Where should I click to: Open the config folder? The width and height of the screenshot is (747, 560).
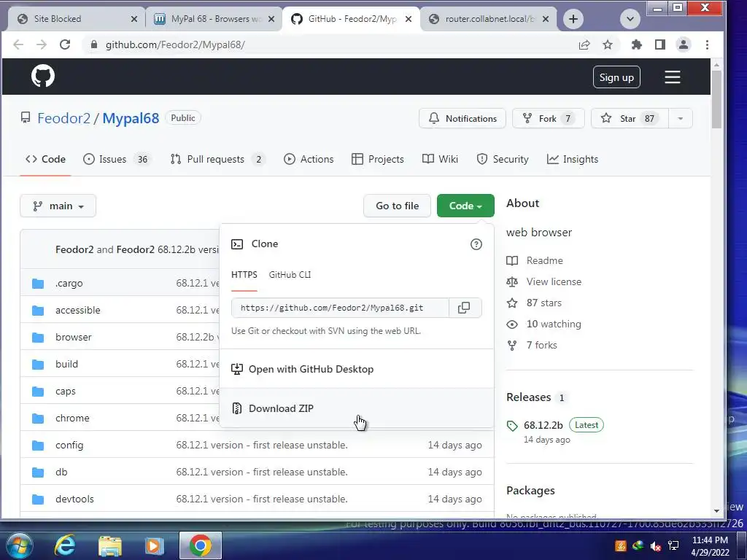point(69,446)
